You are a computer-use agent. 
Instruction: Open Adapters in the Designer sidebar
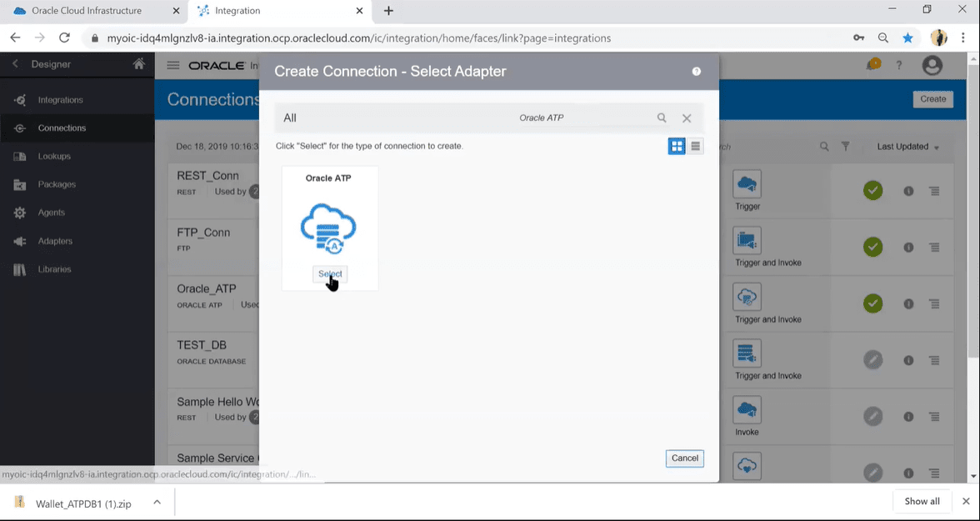point(55,241)
